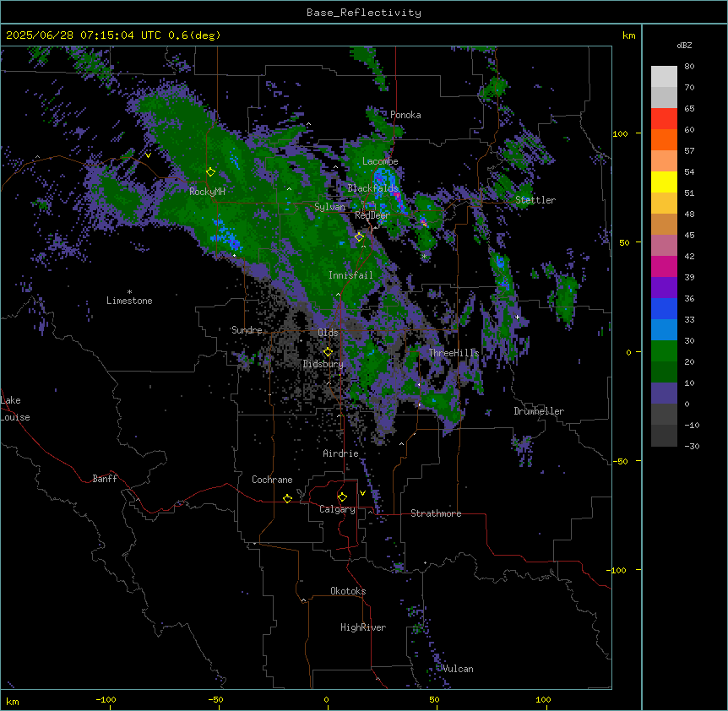Click the yellow diamond marker below RedDeer
This screenshot has width=728, height=711.
(359, 237)
